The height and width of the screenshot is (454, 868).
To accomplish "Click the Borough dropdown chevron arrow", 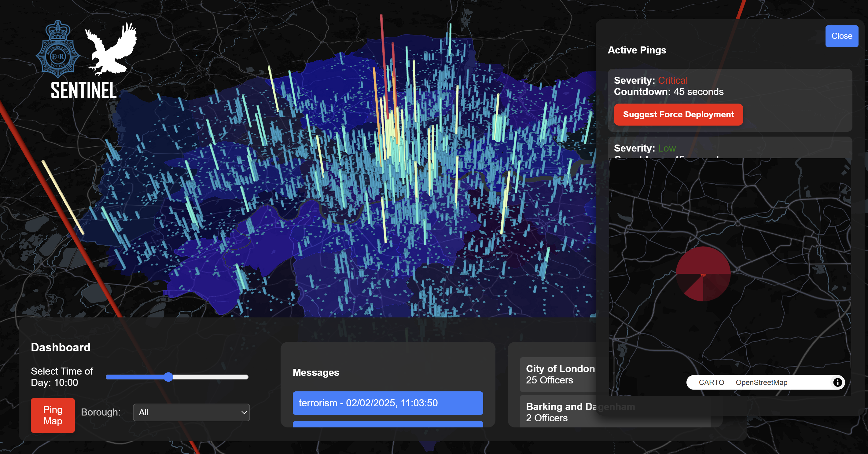I will pos(244,412).
